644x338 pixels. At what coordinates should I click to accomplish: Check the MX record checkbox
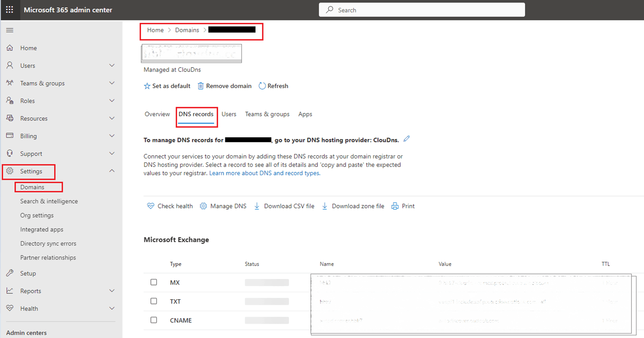click(x=154, y=282)
